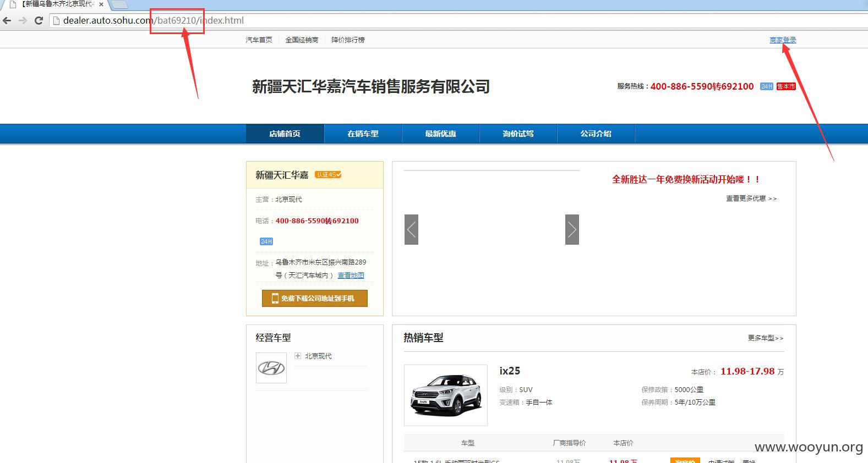
Task: Switch to the 最新优惠 tab
Action: (x=440, y=134)
